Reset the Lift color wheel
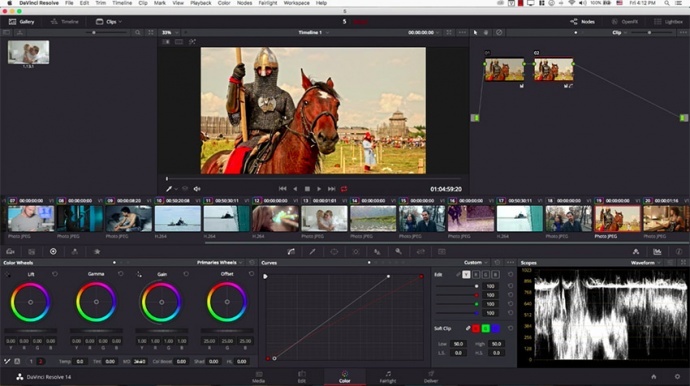Viewport: 690px width, 386px height. click(x=55, y=274)
